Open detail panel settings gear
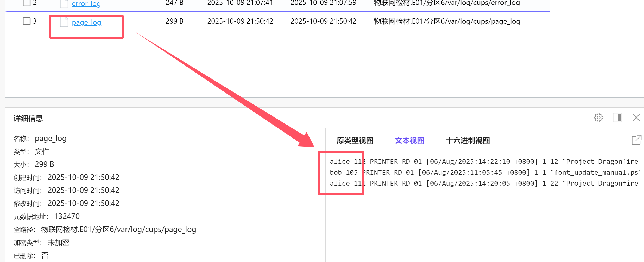 tap(598, 117)
